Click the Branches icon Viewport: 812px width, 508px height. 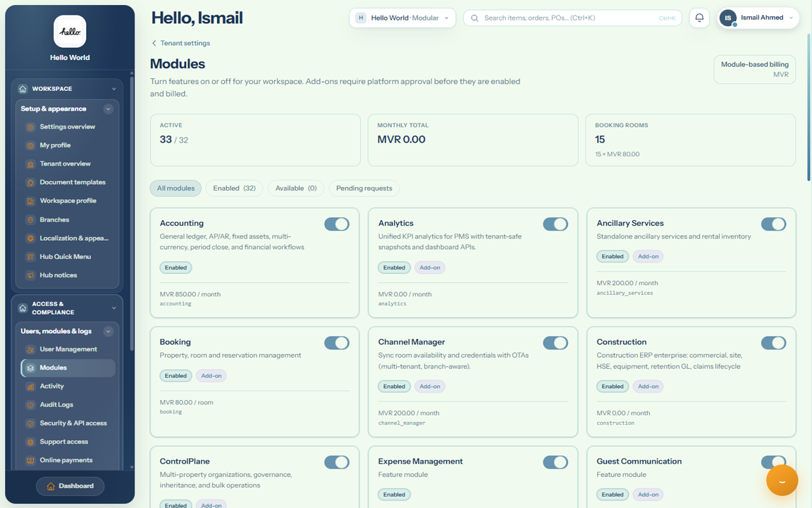coord(30,220)
